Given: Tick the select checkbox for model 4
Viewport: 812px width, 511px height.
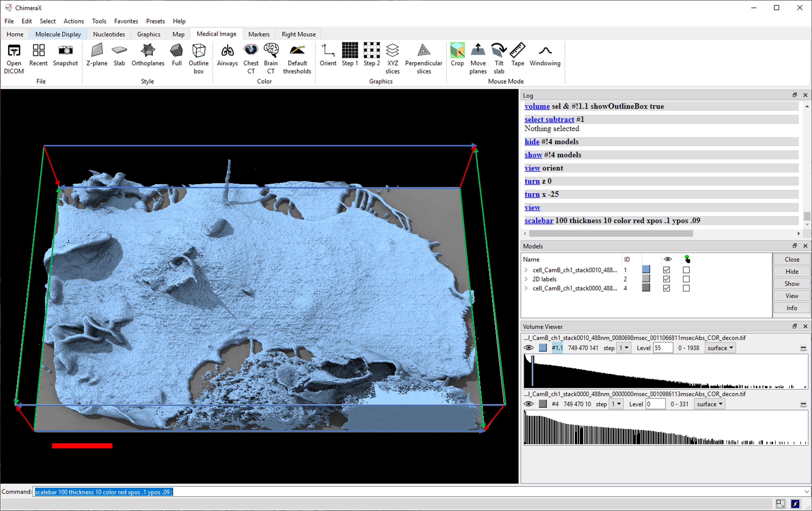Looking at the screenshot, I should click(686, 288).
